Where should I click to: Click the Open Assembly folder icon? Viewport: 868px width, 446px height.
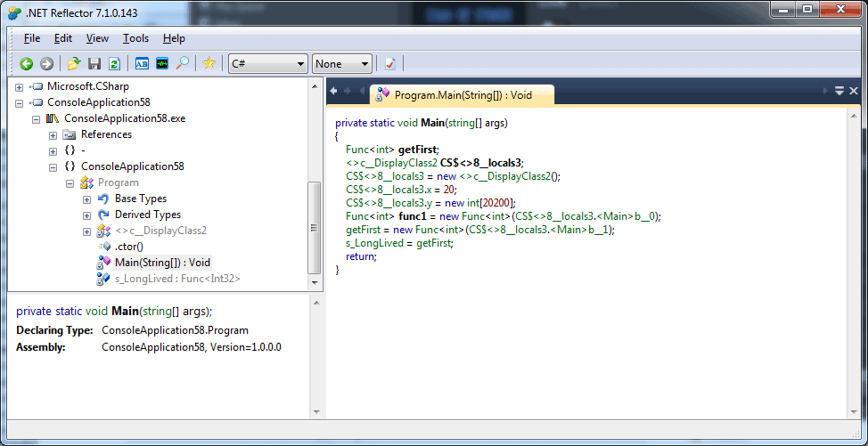[74, 64]
